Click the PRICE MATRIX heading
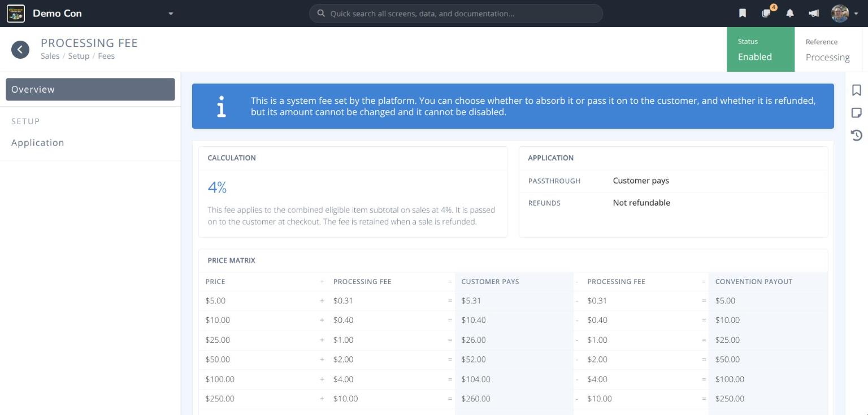Screen dimensions: 868x415 point(232,260)
